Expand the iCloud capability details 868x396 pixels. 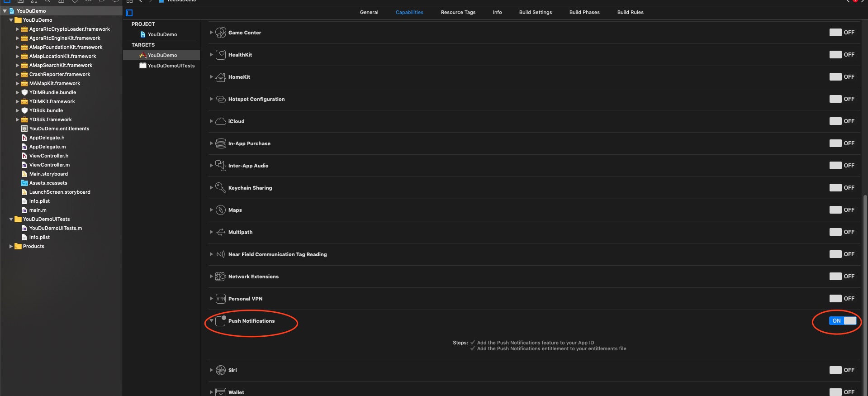211,121
